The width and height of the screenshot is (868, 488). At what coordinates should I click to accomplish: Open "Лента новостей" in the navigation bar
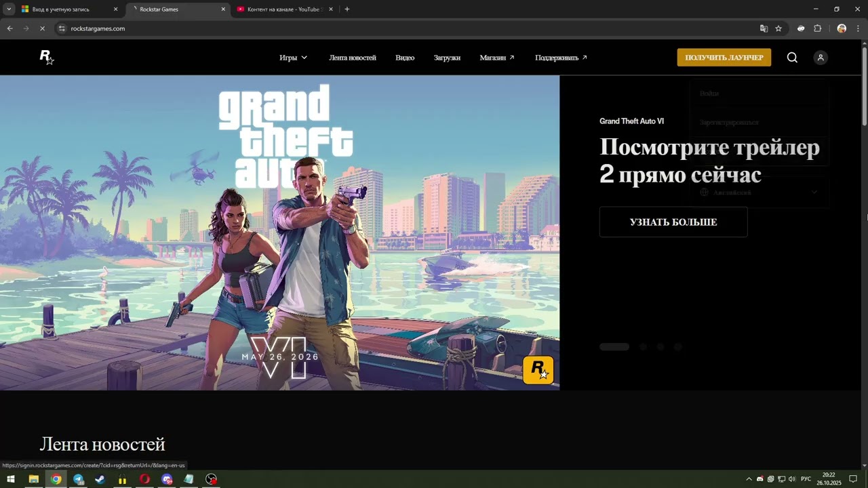(x=353, y=58)
